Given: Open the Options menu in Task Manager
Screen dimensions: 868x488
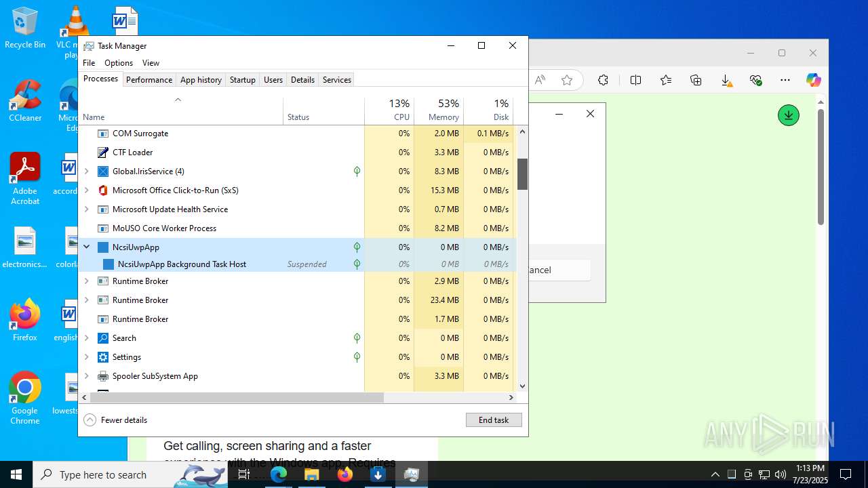Looking at the screenshot, I should tap(119, 63).
